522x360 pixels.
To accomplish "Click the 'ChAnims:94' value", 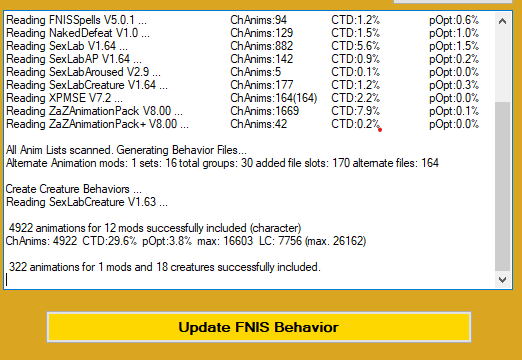I will click(x=258, y=20).
